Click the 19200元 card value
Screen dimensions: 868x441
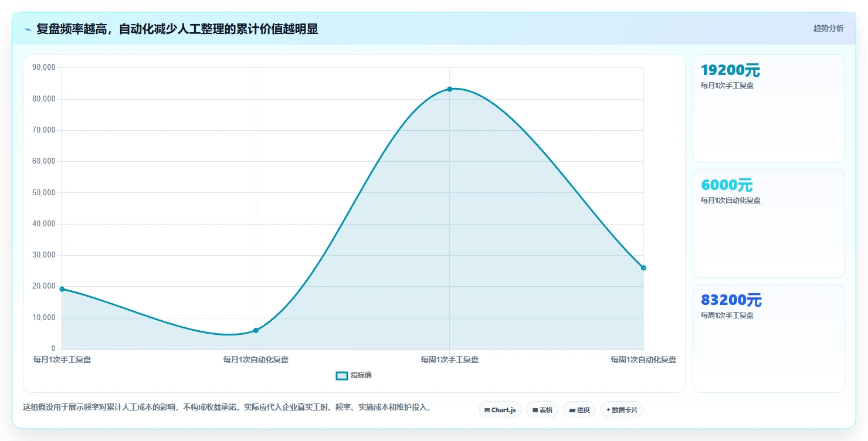click(x=730, y=71)
